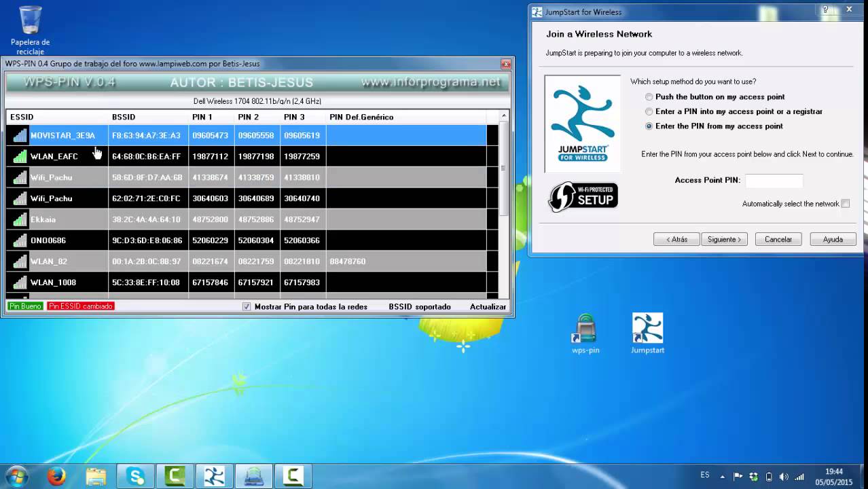Click the Pin Bueno green legend
Viewport: 868px width, 489px height.
pyautogui.click(x=25, y=306)
